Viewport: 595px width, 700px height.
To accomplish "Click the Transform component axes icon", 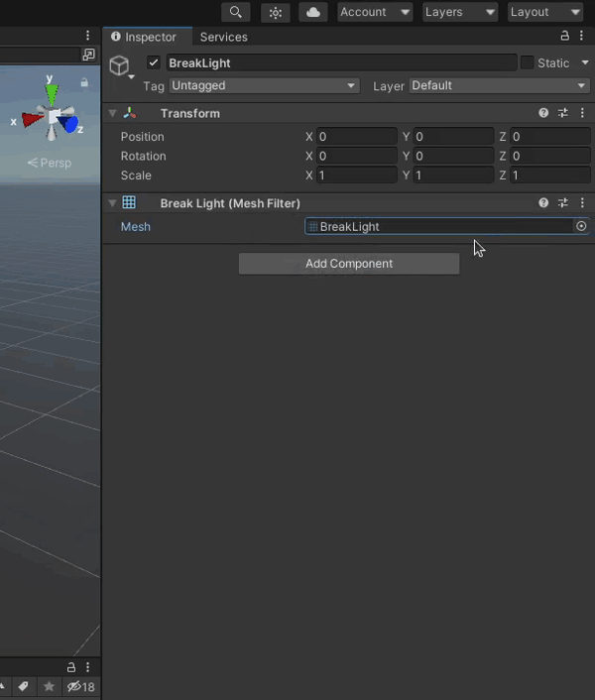I will (130, 113).
